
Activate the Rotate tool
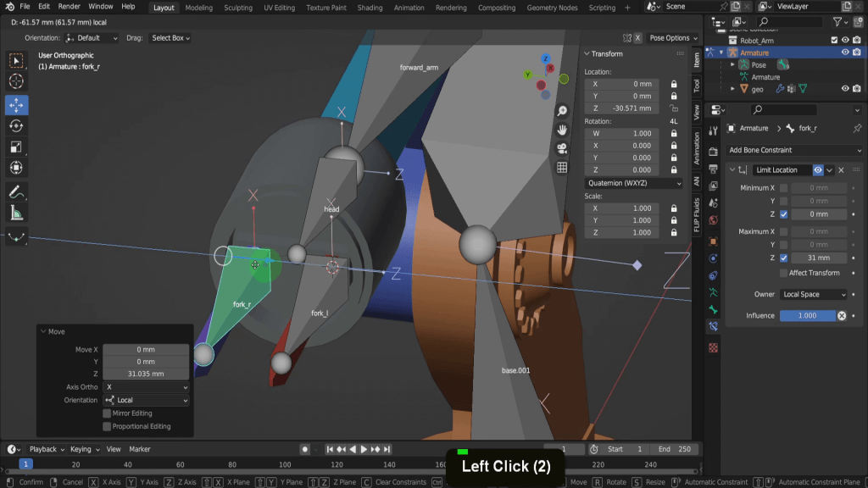point(16,125)
